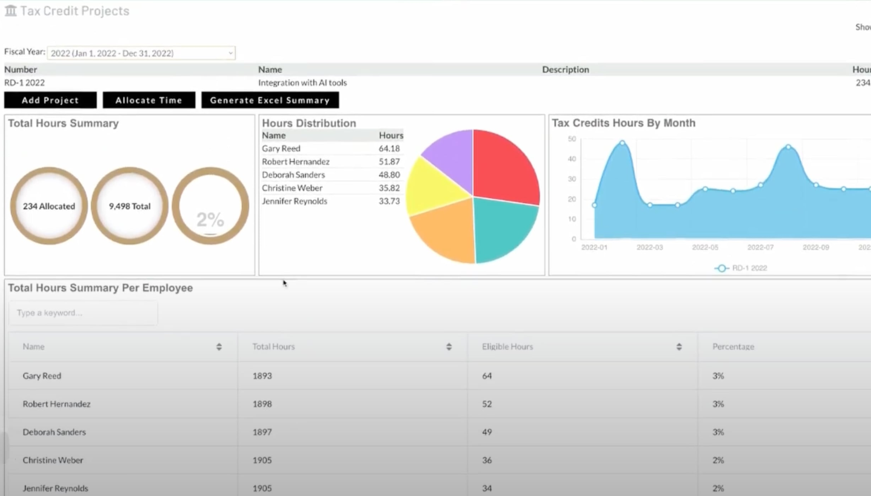Click the sort arrows in Eligible Hours column
Image resolution: width=871 pixels, height=496 pixels.
679,347
